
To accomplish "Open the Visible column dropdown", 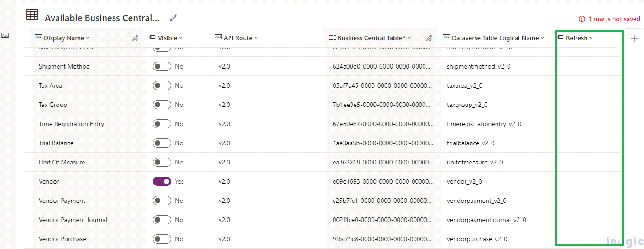I will [181, 38].
